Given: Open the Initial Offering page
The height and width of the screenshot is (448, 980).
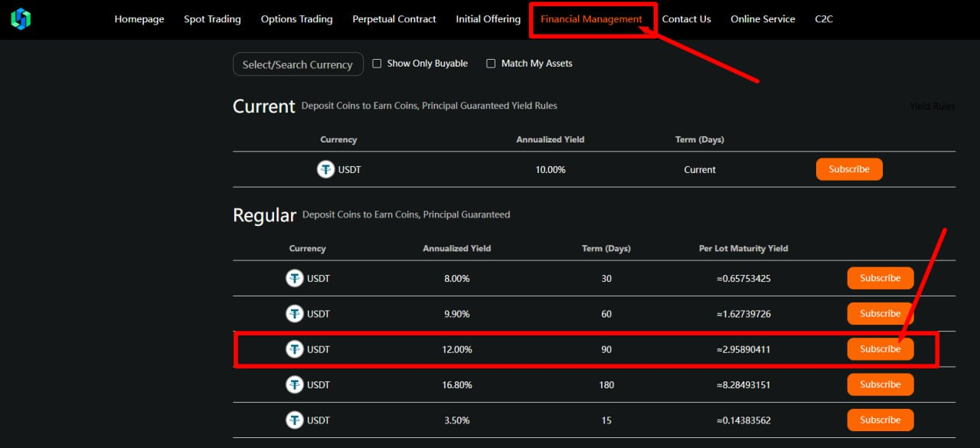Looking at the screenshot, I should coord(488,19).
